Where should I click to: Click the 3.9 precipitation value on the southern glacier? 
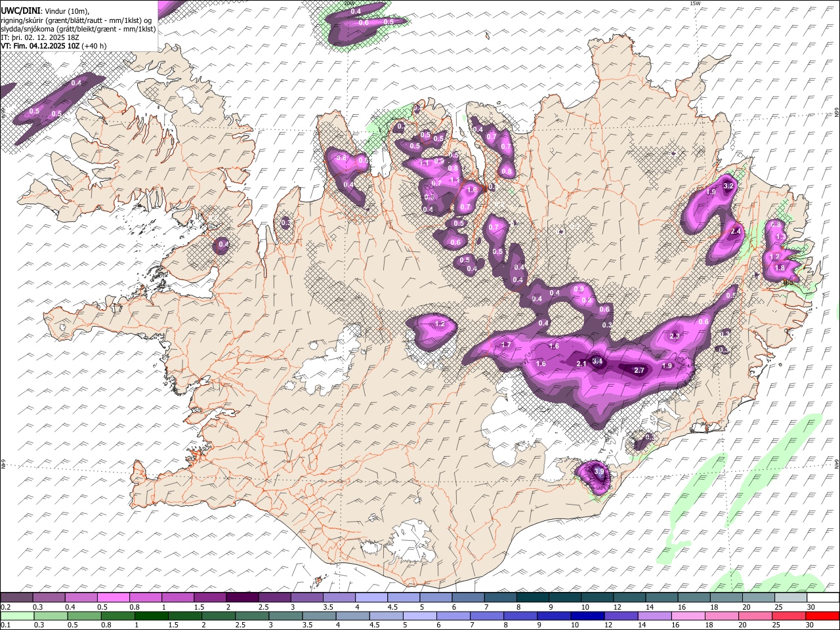598,471
